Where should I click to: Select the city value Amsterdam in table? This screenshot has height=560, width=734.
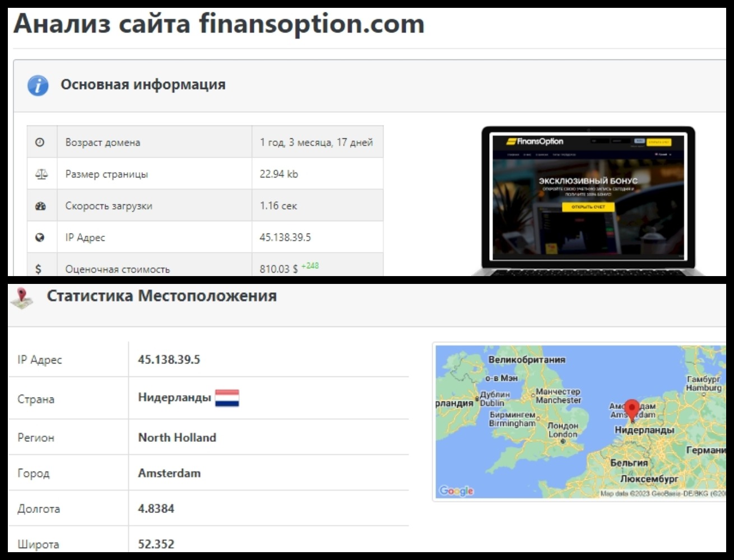click(x=169, y=473)
